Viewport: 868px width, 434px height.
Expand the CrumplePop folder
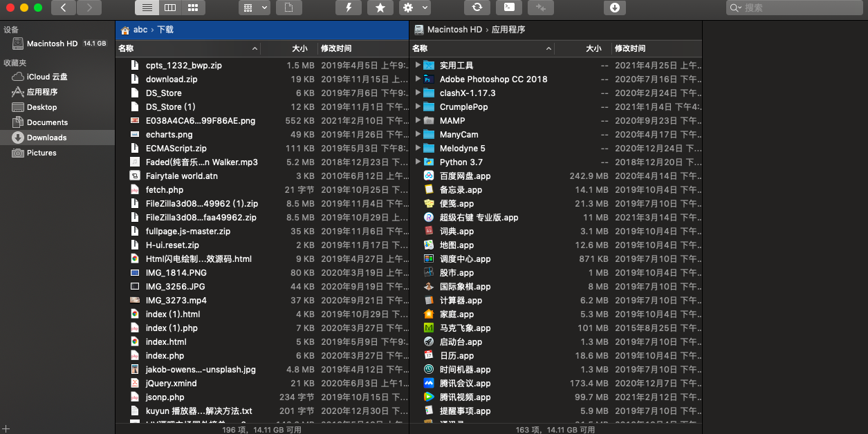[x=418, y=106]
